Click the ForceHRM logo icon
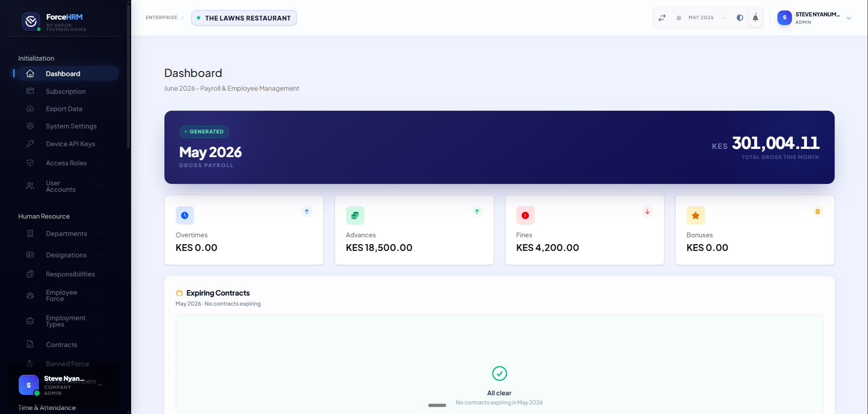The image size is (868, 414). (x=31, y=21)
